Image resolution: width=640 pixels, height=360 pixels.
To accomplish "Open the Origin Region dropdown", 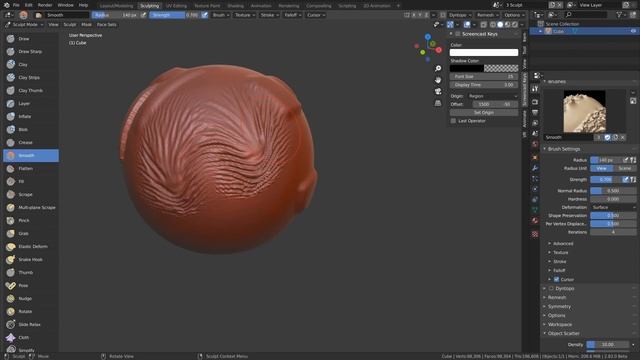I will [493, 96].
